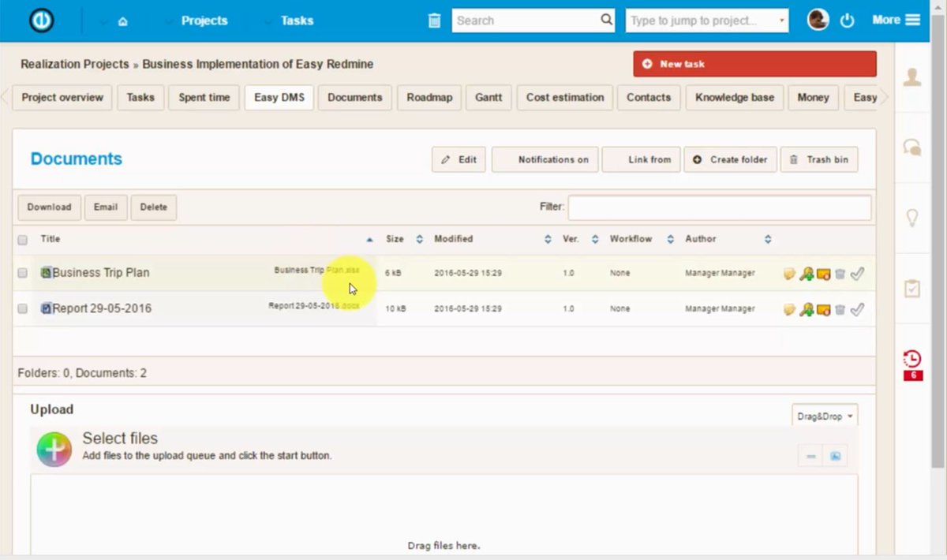The image size is (947, 560).
Task: Click the search magnifier icon
Action: click(606, 20)
